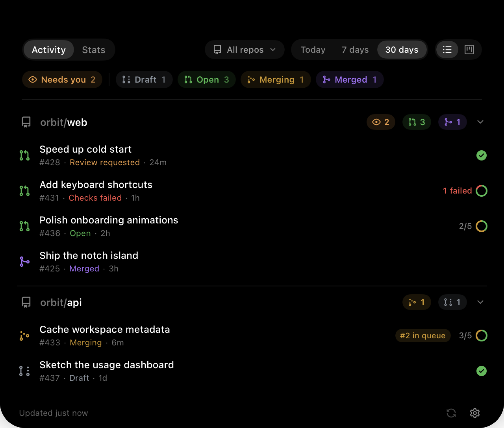Click progress ring for Polish onboarding animations
The width and height of the screenshot is (504, 428).
point(482,226)
